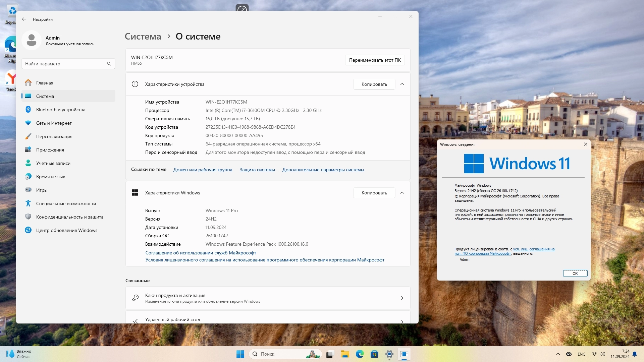Click Найти параметр search field
The image size is (644, 362).
coord(64,64)
